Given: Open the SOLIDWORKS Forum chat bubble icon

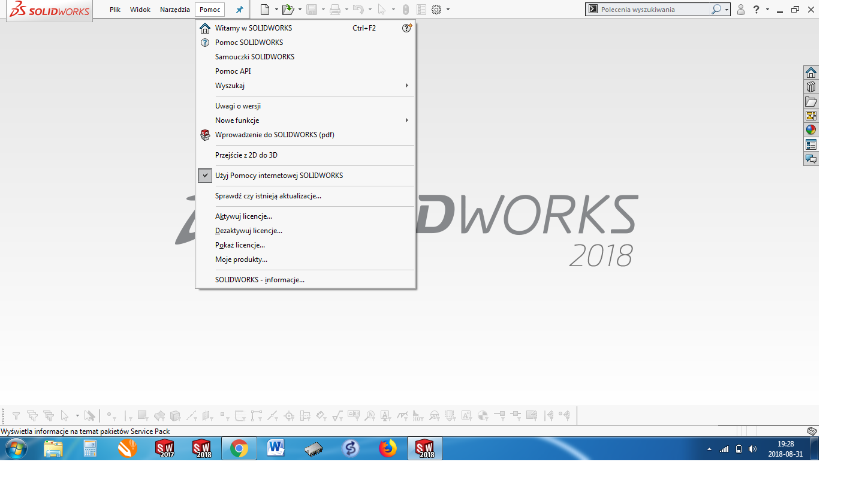Looking at the screenshot, I should [x=811, y=159].
